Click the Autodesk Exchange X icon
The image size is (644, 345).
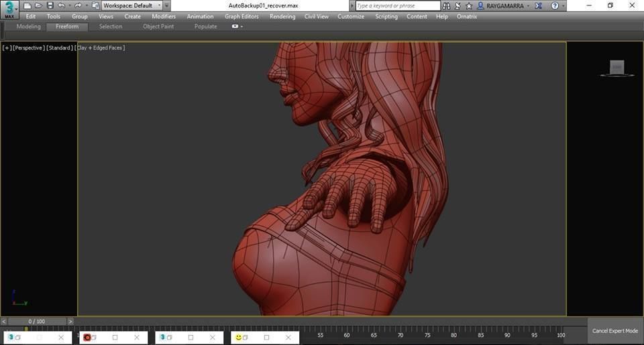coord(539,6)
